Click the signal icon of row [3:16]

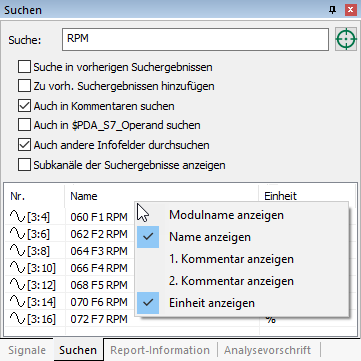point(17,319)
